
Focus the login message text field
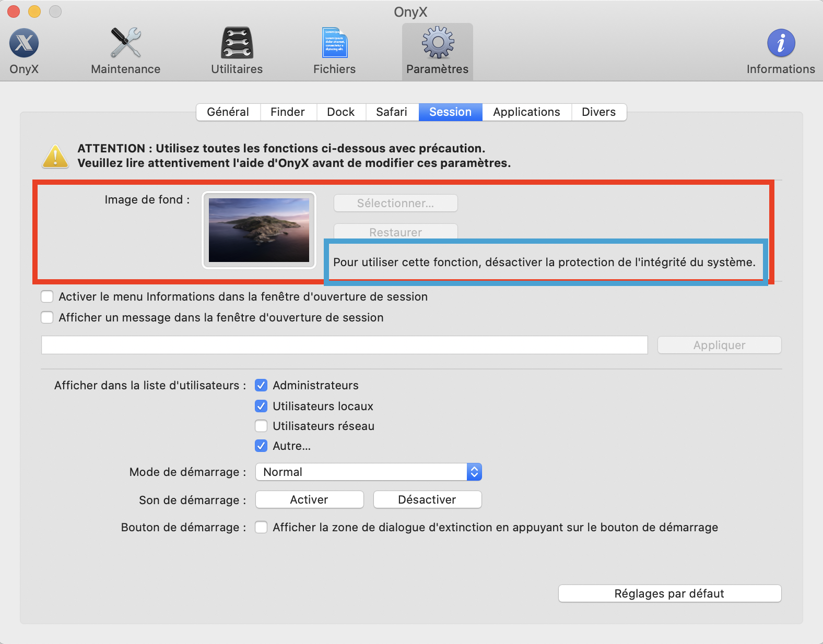345,345
